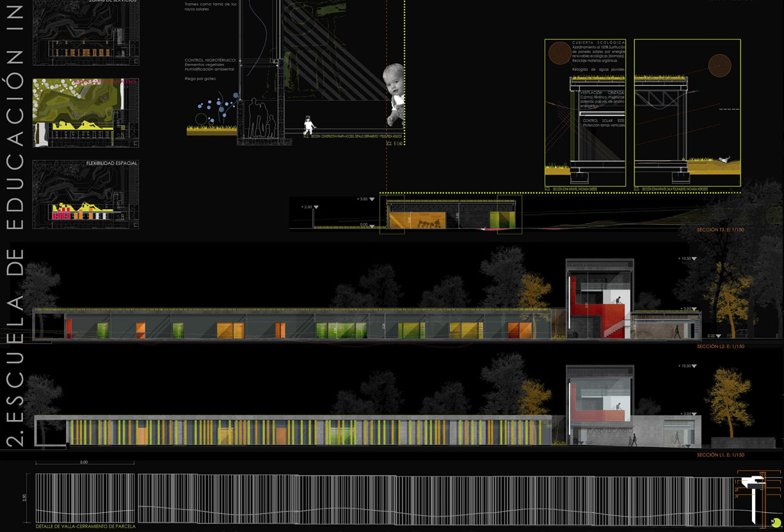Click the Sección T3. E: 1/150 label
Viewport: 784px width, 532px height.
720,229
